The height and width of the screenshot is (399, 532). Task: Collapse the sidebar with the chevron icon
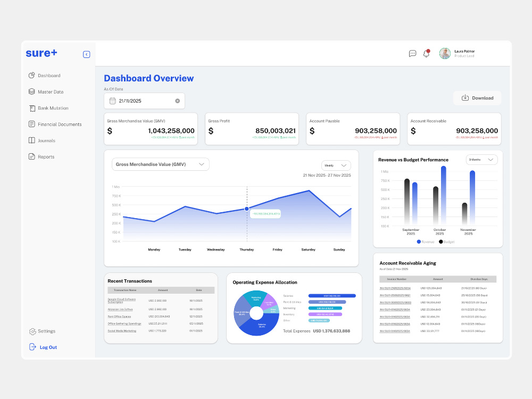tap(87, 54)
